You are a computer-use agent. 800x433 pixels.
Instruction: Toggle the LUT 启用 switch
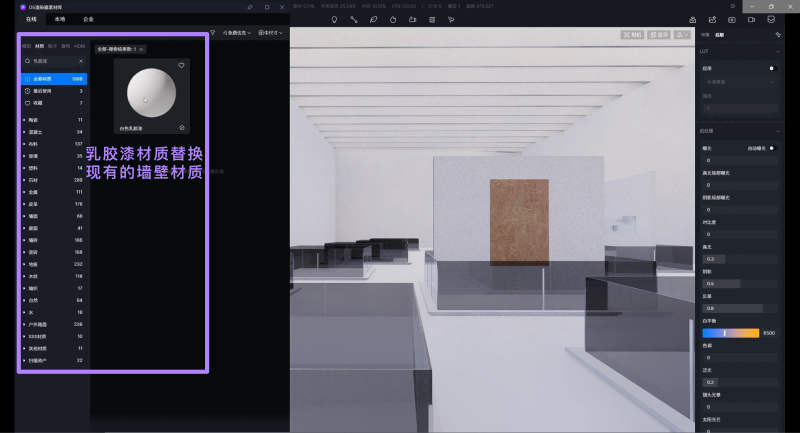tap(771, 68)
